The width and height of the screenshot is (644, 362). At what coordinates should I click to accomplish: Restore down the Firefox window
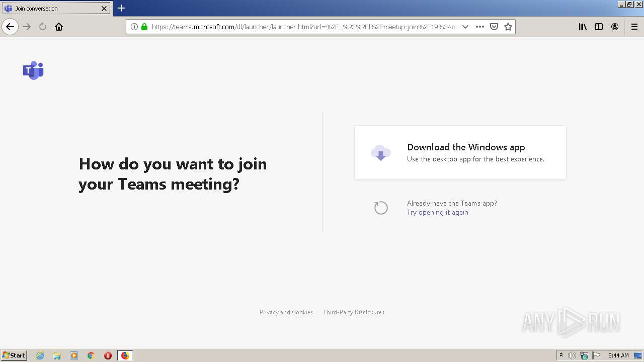coord(630,4)
